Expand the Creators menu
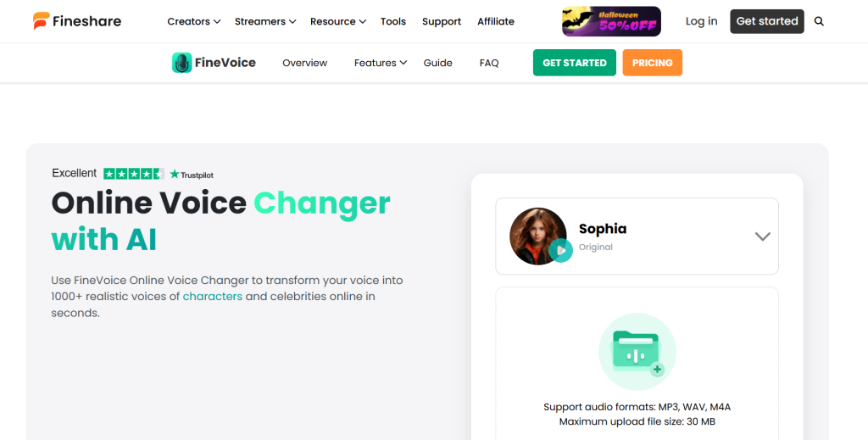The width and height of the screenshot is (868, 440). click(193, 21)
